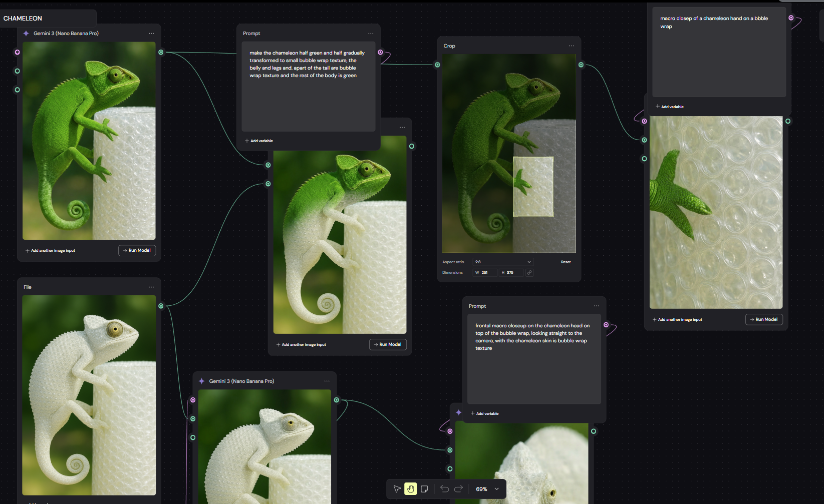
Task: Activate the hand pan tool
Action: [x=411, y=489]
